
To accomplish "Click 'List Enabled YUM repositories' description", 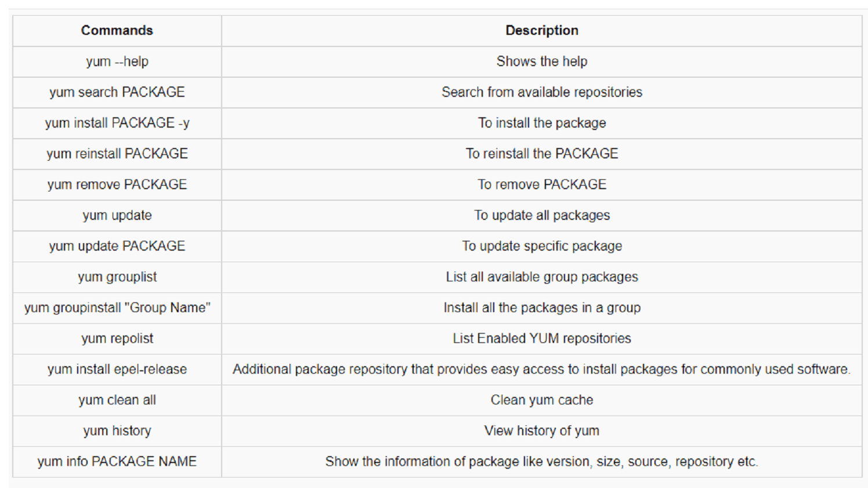I will (542, 338).
